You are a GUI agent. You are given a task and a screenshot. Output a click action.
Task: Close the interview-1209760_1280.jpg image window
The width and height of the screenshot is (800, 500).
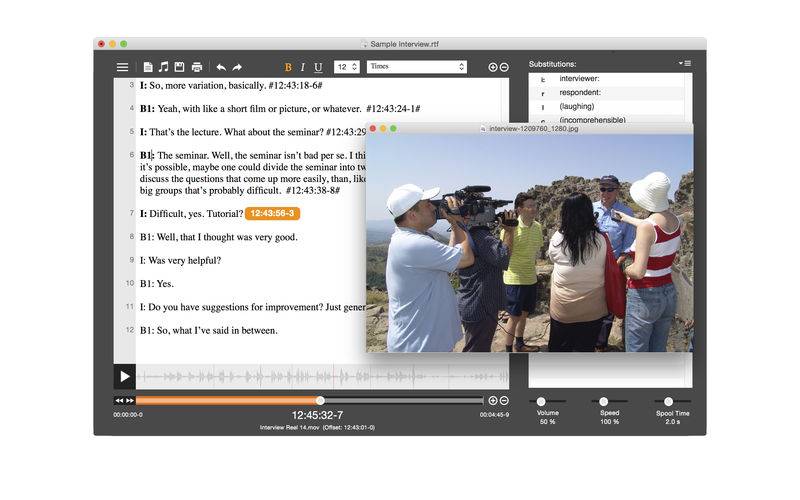(x=373, y=129)
